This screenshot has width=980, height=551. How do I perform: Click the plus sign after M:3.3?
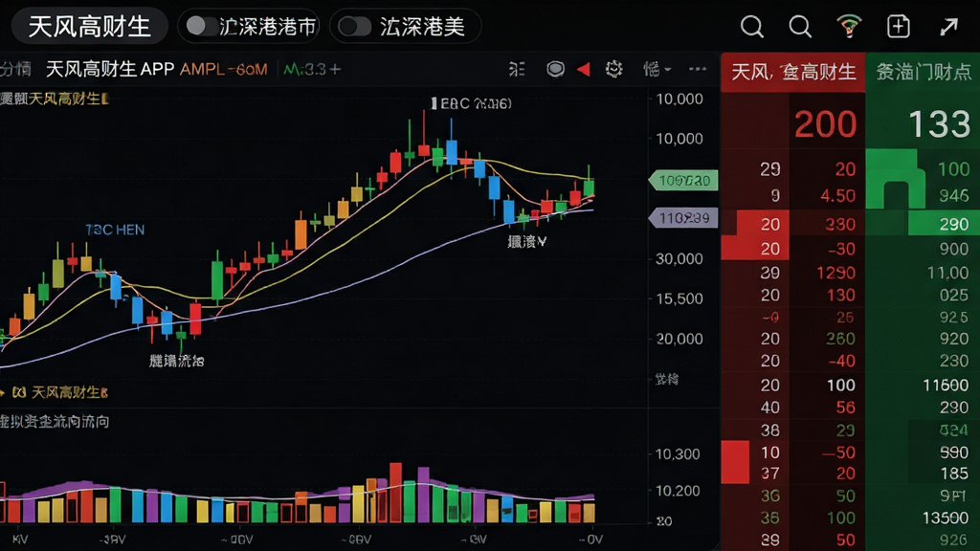point(335,69)
